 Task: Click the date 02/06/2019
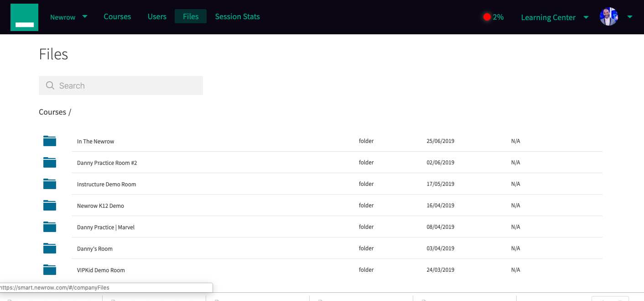[x=441, y=163]
